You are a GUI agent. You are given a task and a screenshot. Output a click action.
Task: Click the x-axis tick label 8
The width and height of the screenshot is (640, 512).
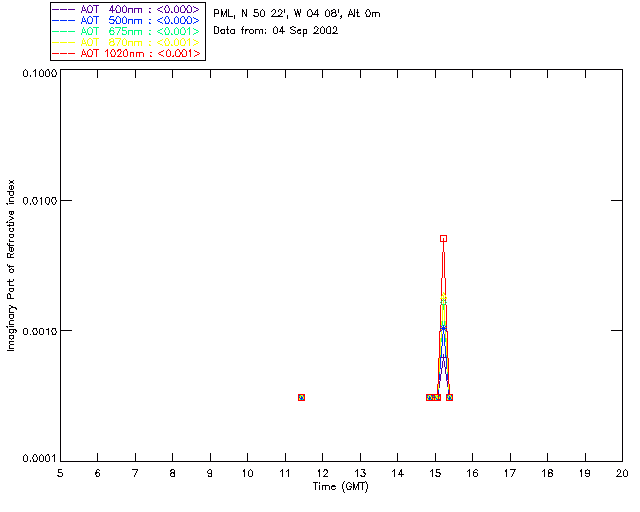point(173,473)
